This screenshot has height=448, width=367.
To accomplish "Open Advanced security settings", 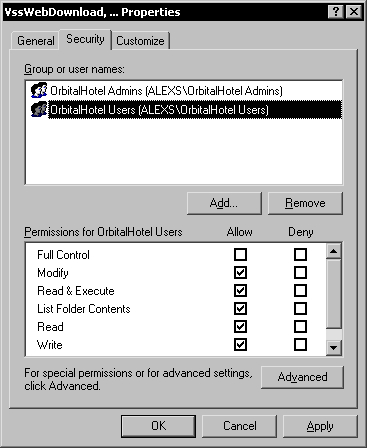I will click(302, 377).
